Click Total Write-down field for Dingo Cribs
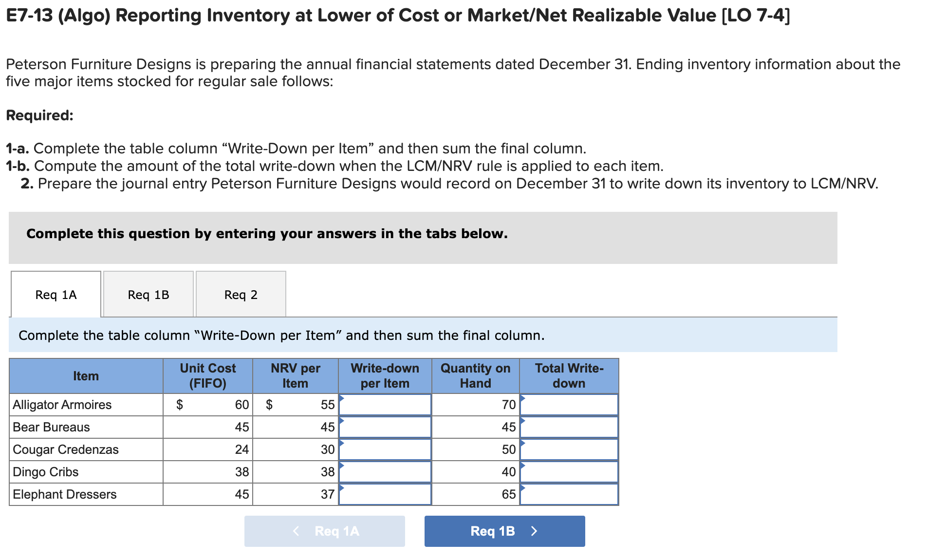928x560 pixels. click(x=569, y=471)
